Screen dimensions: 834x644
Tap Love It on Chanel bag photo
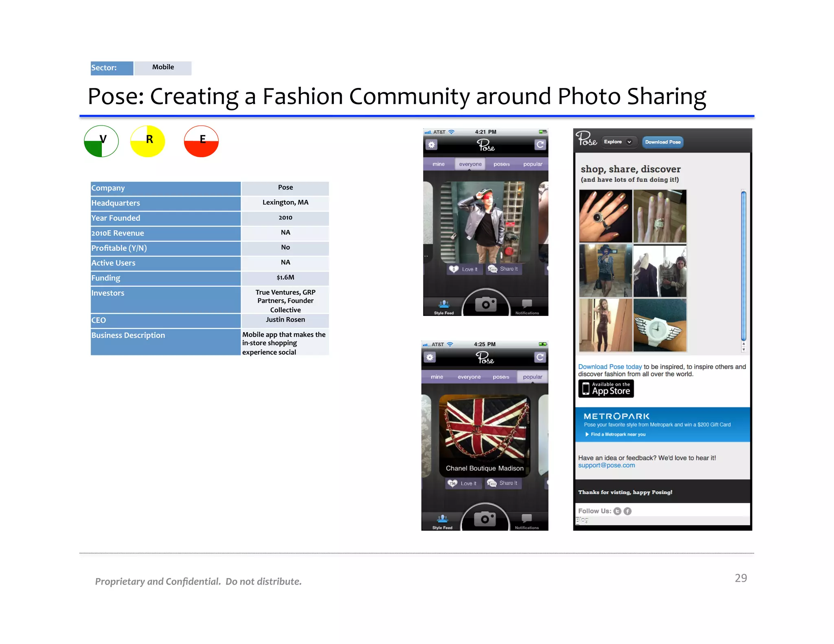pos(463,483)
